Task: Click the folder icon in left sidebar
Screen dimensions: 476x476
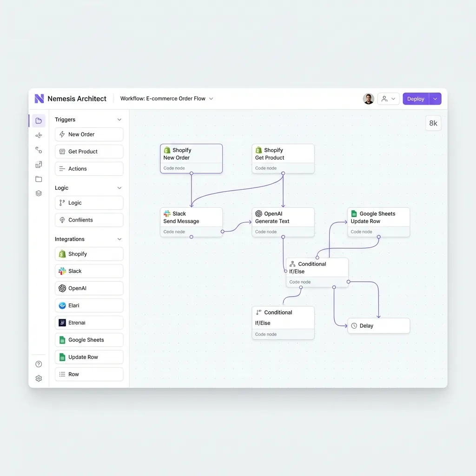Action: [39, 179]
